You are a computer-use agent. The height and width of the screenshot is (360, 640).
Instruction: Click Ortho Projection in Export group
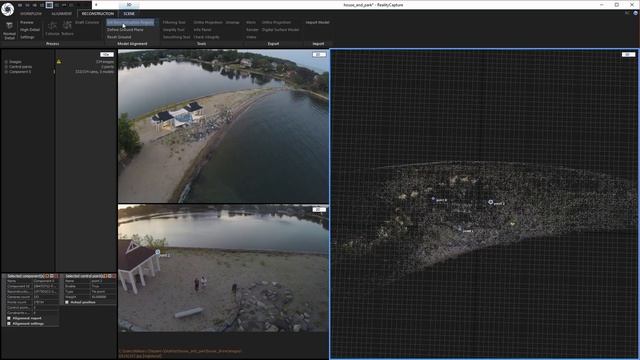[276, 22]
